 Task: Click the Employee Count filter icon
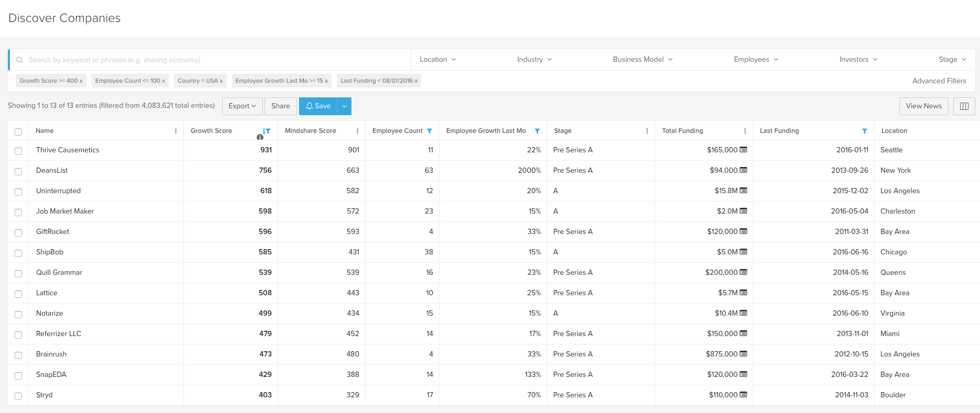[430, 131]
